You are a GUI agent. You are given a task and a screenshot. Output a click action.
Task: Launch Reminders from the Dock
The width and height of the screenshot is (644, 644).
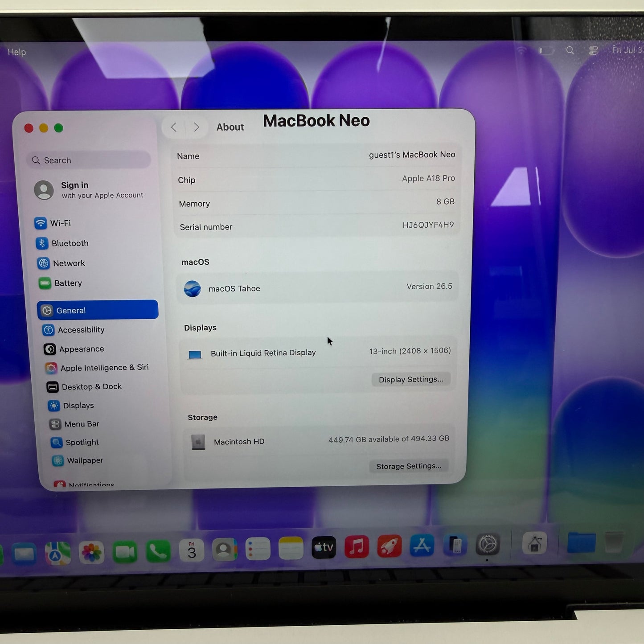click(x=258, y=549)
